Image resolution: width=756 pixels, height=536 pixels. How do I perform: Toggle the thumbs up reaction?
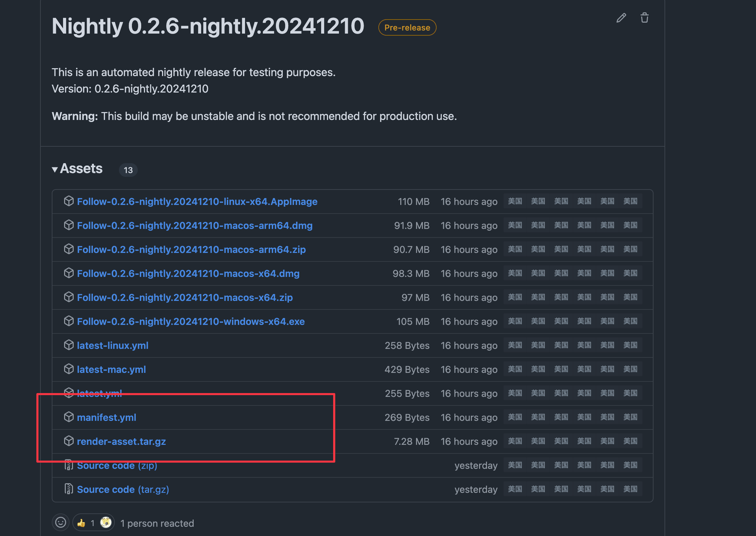point(94,523)
